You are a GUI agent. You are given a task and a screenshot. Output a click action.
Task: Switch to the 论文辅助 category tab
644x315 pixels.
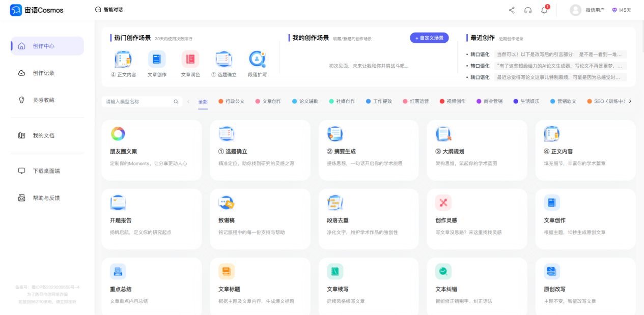pyautogui.click(x=305, y=101)
